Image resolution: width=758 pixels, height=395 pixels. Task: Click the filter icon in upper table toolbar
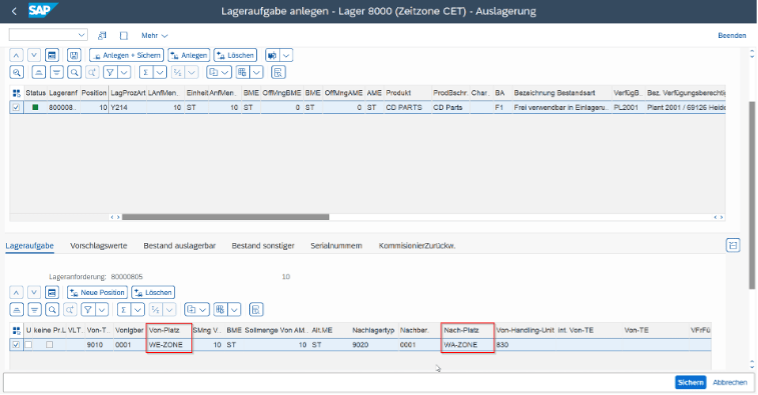pos(110,73)
